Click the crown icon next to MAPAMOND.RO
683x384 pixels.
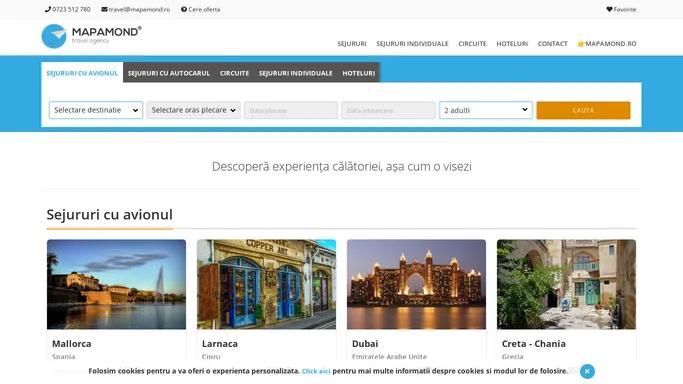[581, 44]
